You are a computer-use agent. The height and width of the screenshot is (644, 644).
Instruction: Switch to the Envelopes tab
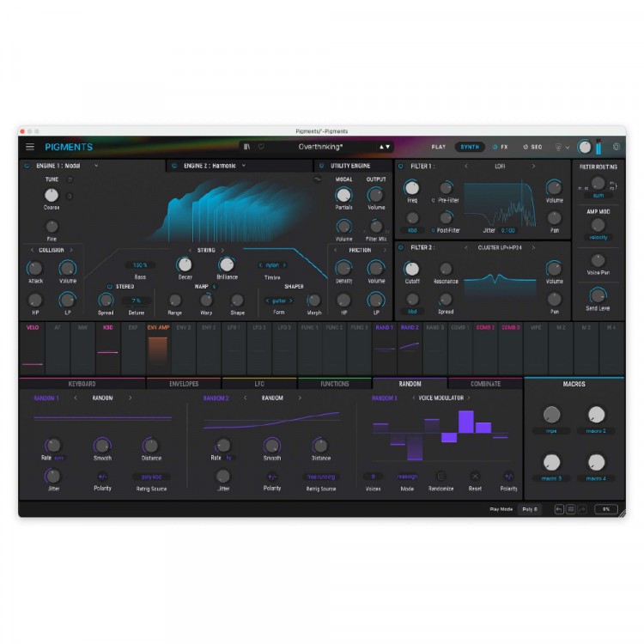click(184, 384)
